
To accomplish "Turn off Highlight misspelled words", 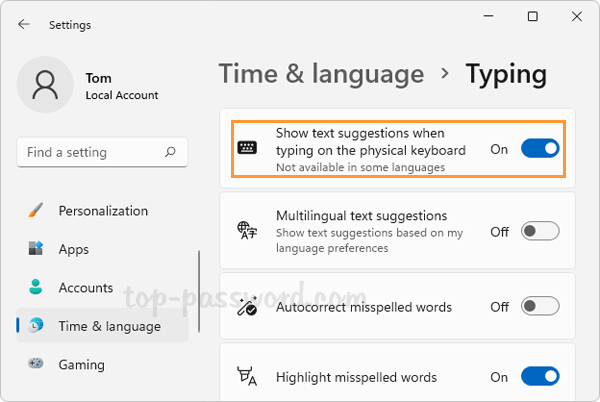I will tap(540, 377).
